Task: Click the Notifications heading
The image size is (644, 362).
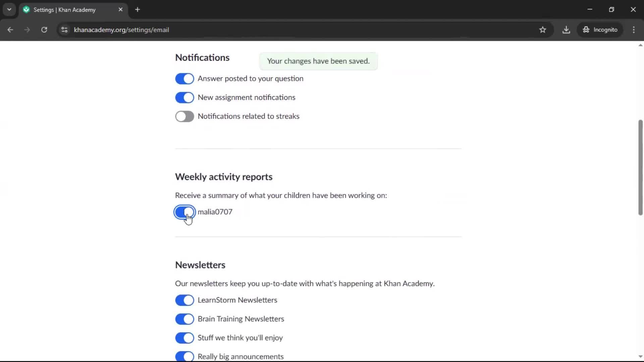Action: coord(202,58)
